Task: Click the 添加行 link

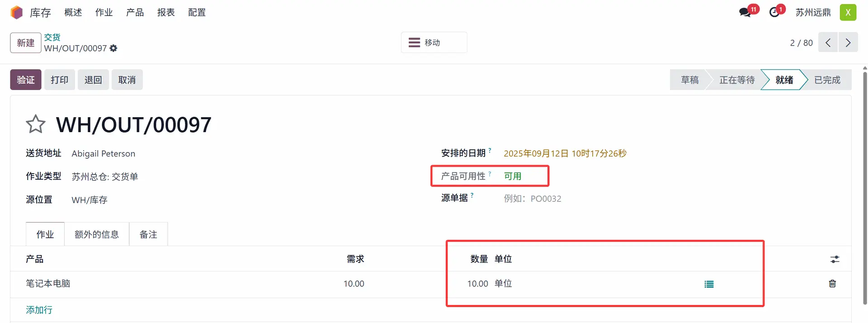Action: [39, 310]
